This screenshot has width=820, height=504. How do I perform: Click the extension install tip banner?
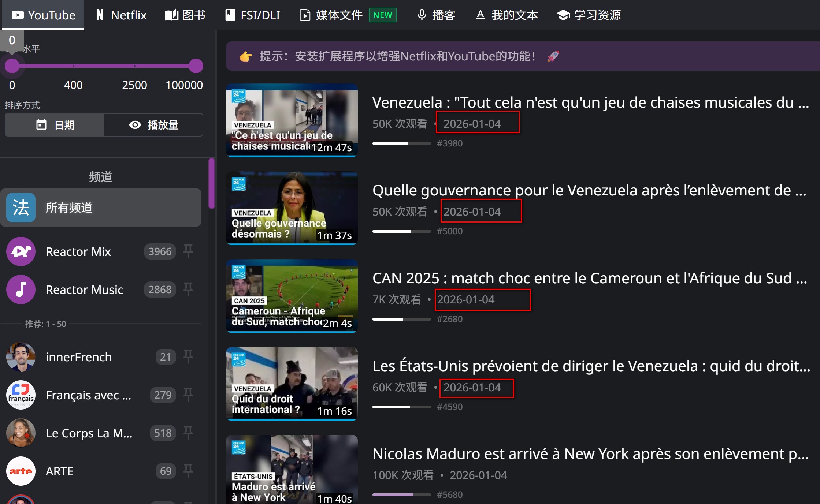tap(397, 56)
